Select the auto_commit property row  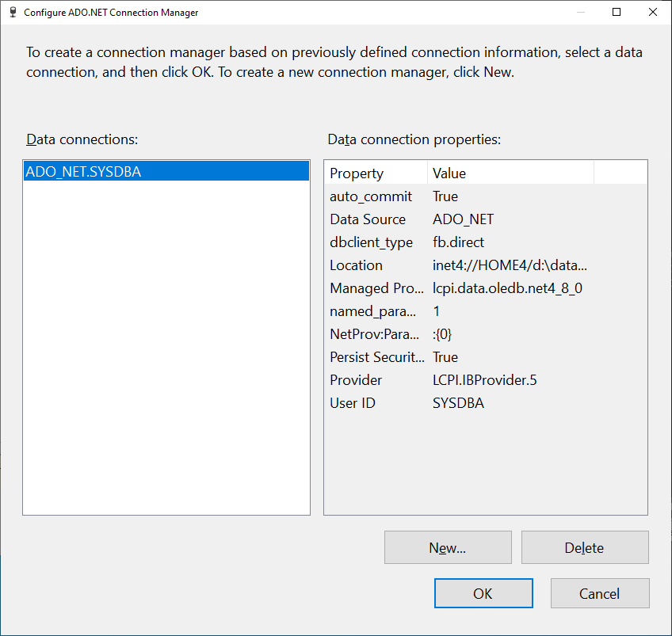point(485,196)
